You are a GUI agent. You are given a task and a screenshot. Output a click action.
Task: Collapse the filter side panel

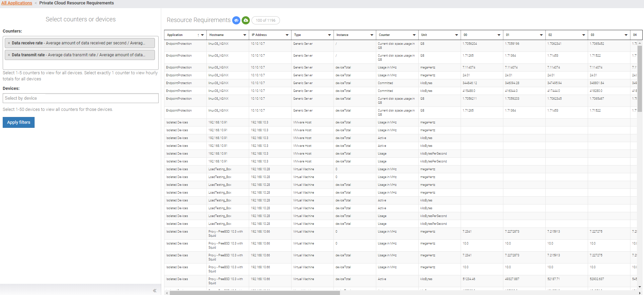[x=155, y=291]
